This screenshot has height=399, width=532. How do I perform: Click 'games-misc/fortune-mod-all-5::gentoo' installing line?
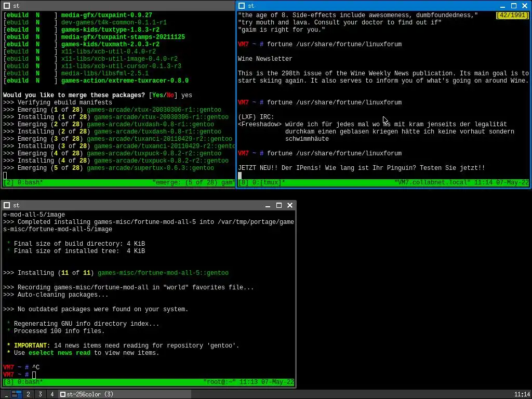(163, 273)
